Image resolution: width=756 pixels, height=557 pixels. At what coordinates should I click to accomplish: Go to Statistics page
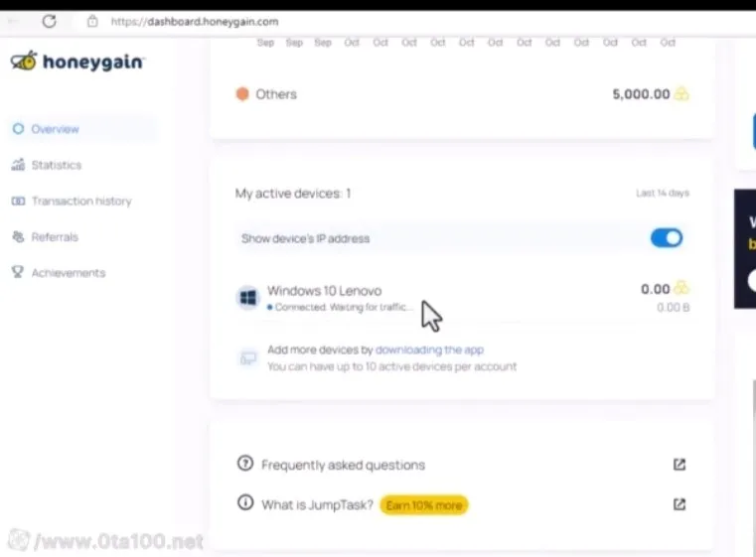point(56,165)
